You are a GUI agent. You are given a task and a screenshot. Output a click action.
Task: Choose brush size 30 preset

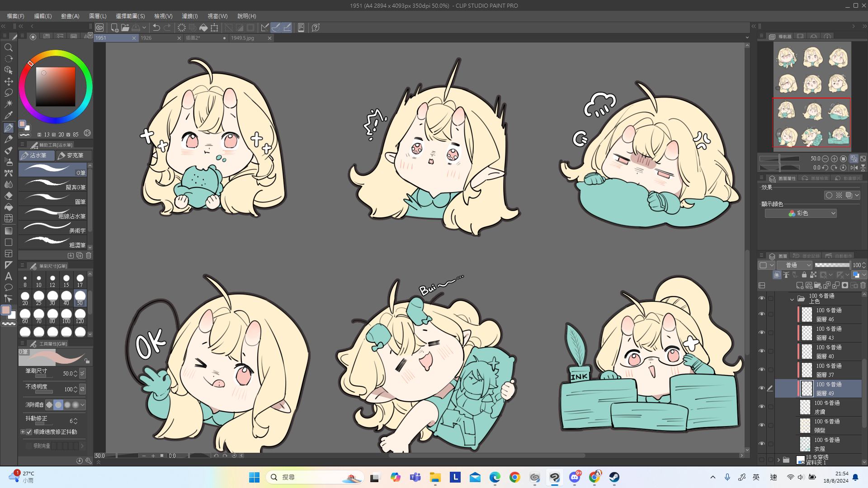pyautogui.click(x=52, y=299)
